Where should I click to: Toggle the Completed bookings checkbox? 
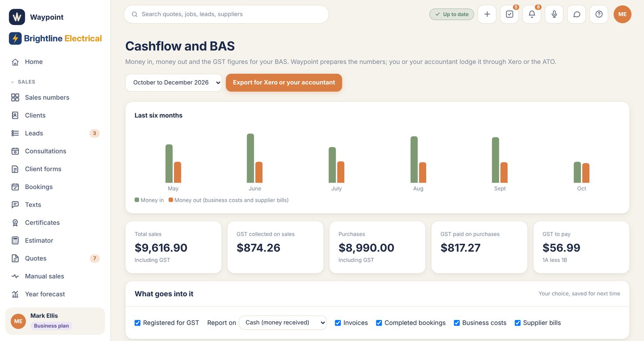379,323
